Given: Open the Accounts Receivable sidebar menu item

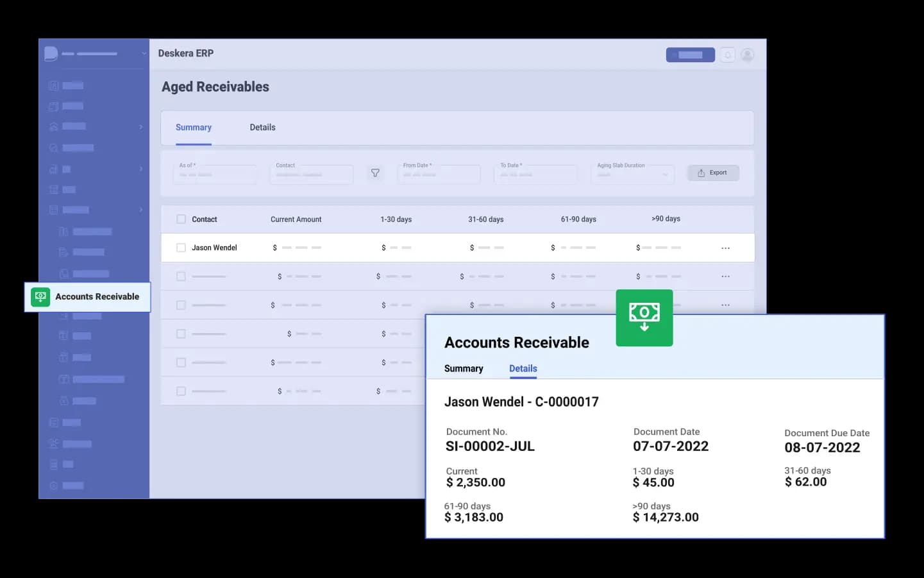Looking at the screenshot, I should (87, 297).
